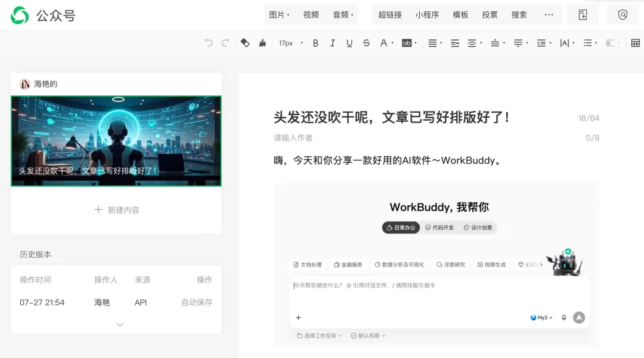Select the article cover thumbnail
The image size is (644, 358).
[x=116, y=141]
